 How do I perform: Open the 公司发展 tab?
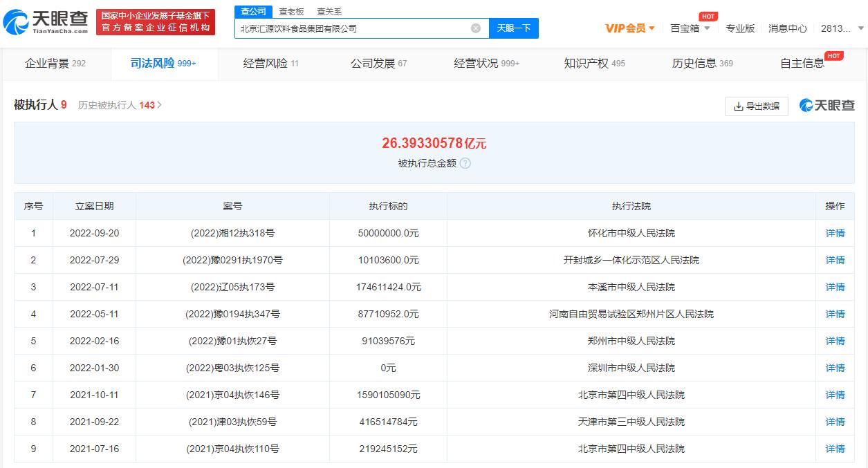pyautogui.click(x=379, y=64)
